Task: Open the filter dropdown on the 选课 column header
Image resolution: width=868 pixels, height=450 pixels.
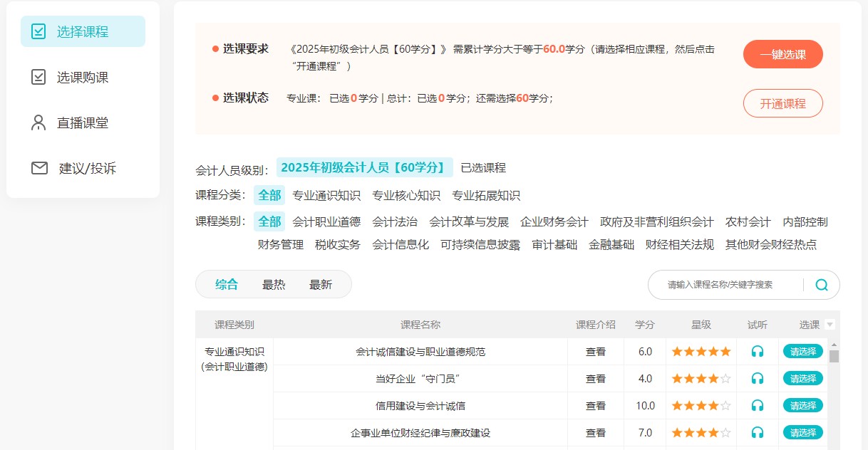Action: (x=830, y=324)
